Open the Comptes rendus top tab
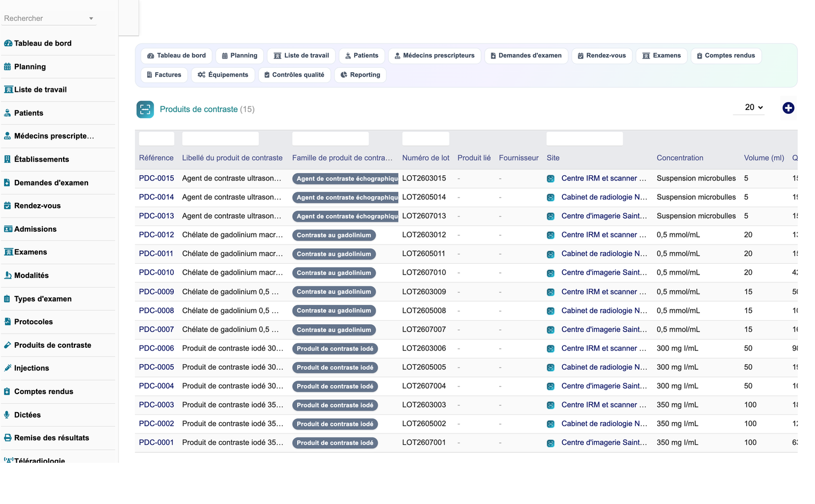815x504 pixels. coord(726,56)
